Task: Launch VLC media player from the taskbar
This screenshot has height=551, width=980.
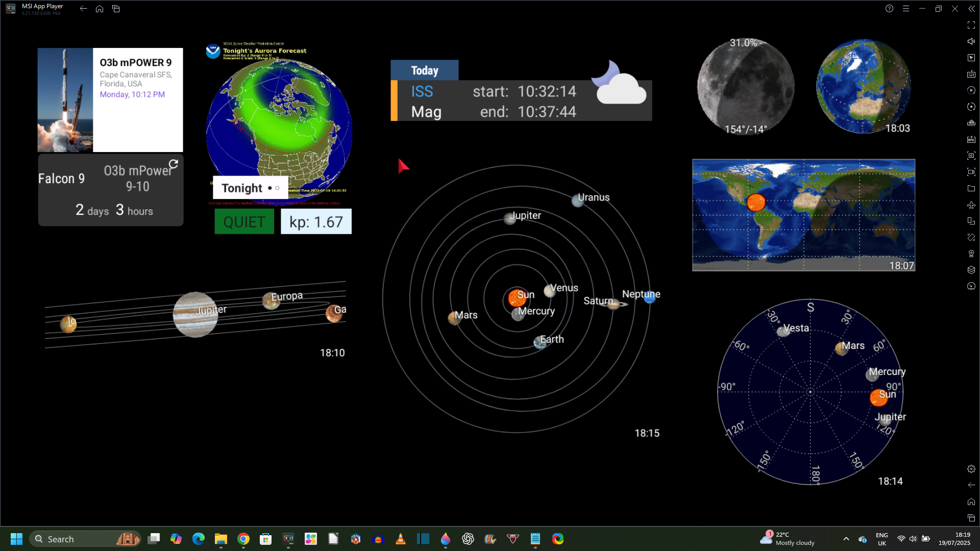Action: pos(401,539)
